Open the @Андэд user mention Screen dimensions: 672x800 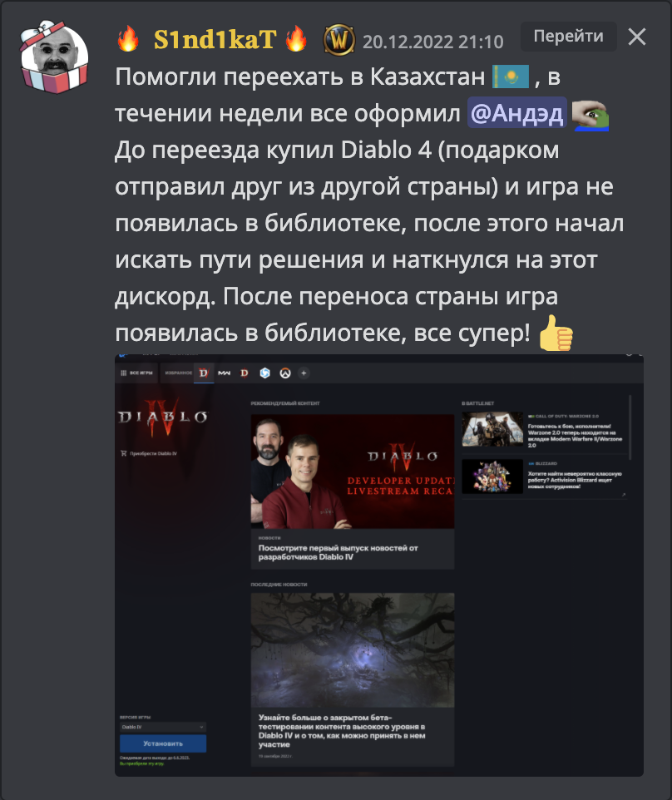point(516,113)
